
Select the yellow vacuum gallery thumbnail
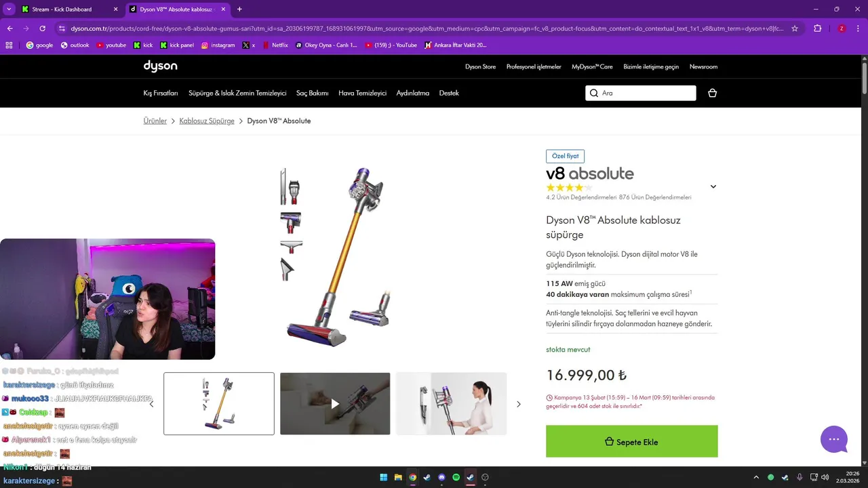[219, 403]
